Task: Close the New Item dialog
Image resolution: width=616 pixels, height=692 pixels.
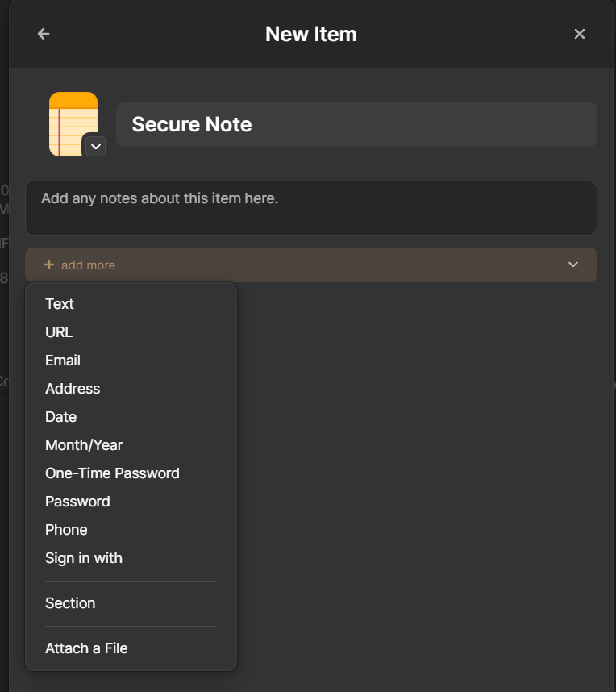Action: [579, 34]
